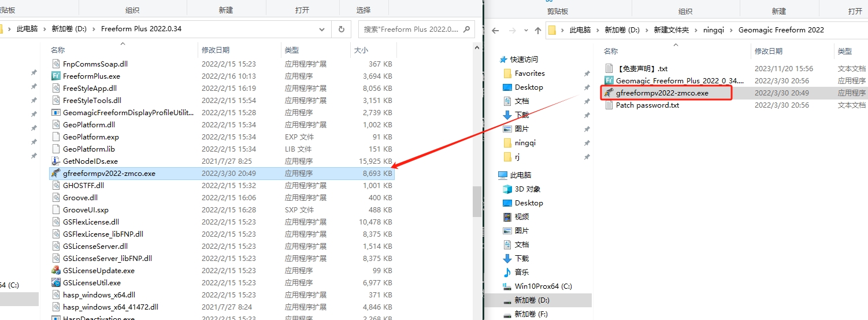Select GSLicenseServer.dll file name
Viewport: 868px width, 320px height.
(95, 246)
